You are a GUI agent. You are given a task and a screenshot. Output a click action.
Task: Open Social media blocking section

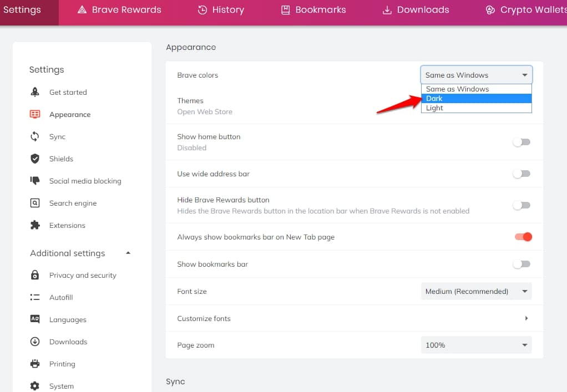[x=85, y=181]
